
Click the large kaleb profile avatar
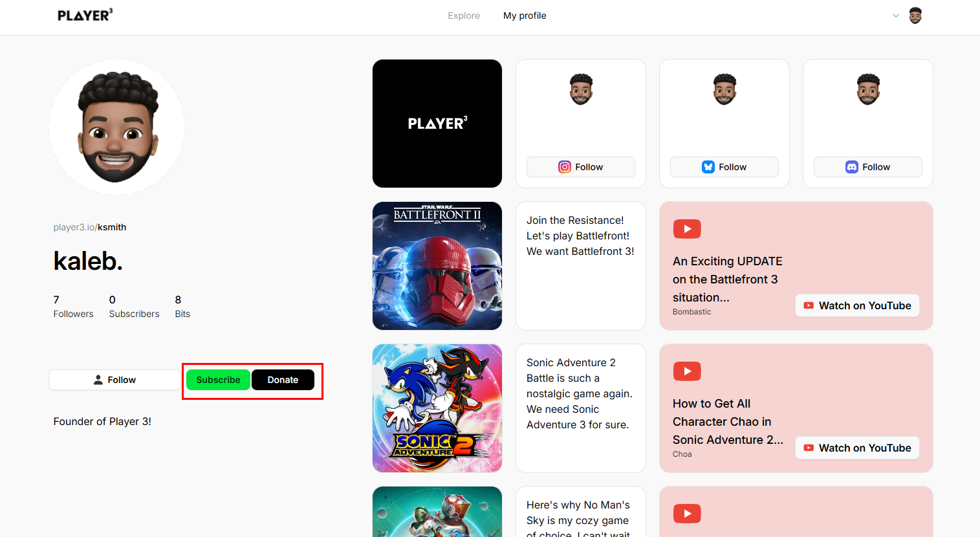pyautogui.click(x=116, y=127)
